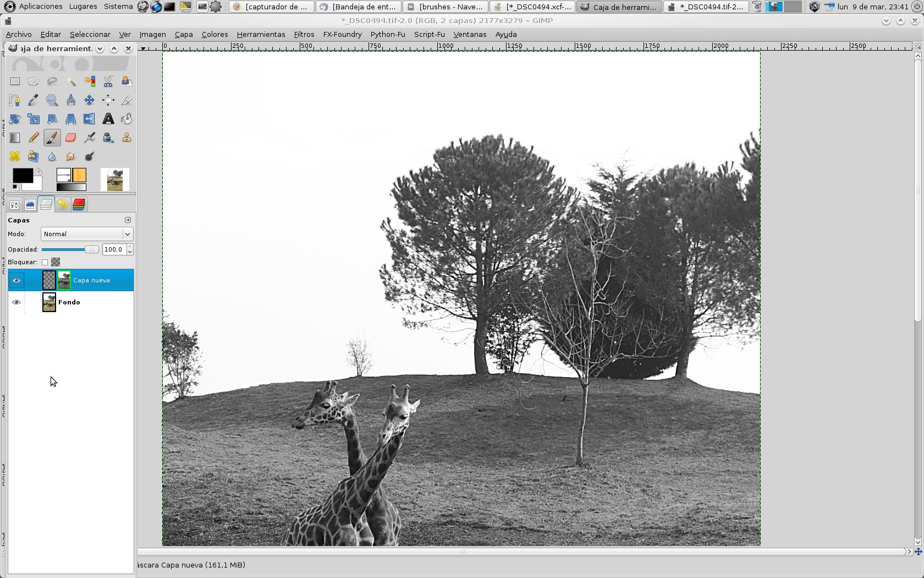Select the Fondo layer row

(x=71, y=302)
